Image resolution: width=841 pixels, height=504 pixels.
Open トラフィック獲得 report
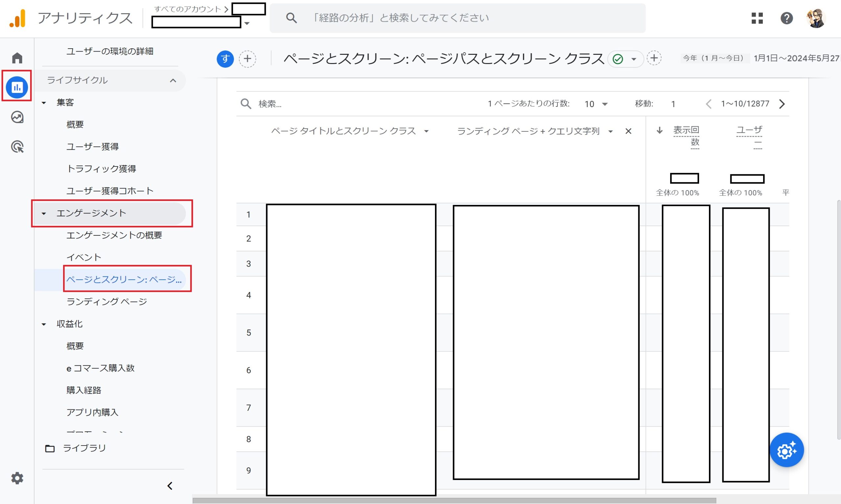pyautogui.click(x=101, y=169)
